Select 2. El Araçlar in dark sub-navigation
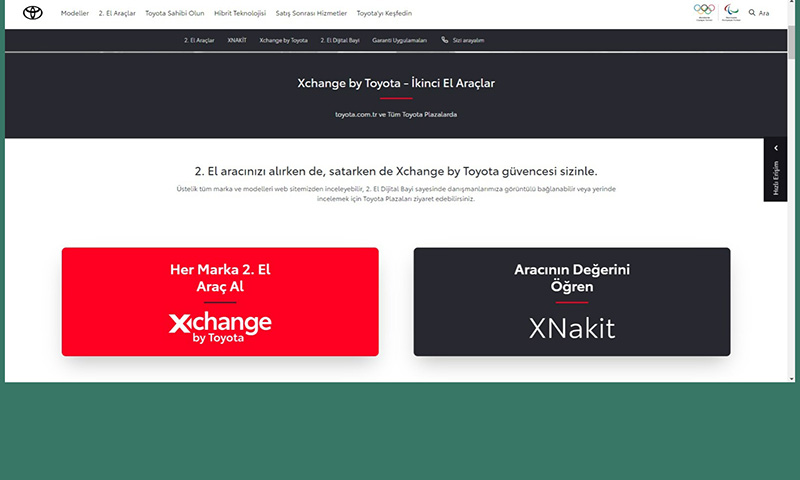The width and height of the screenshot is (800, 480). (x=199, y=40)
